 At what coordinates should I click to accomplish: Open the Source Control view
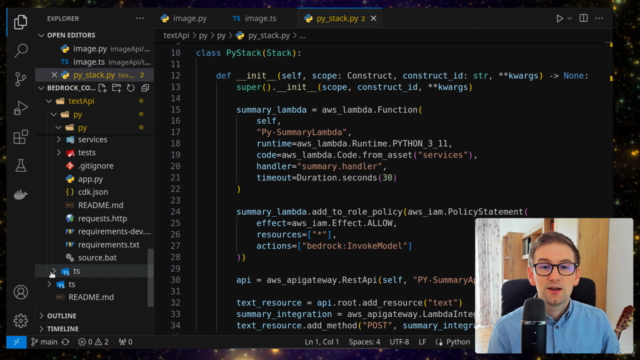tap(20, 79)
